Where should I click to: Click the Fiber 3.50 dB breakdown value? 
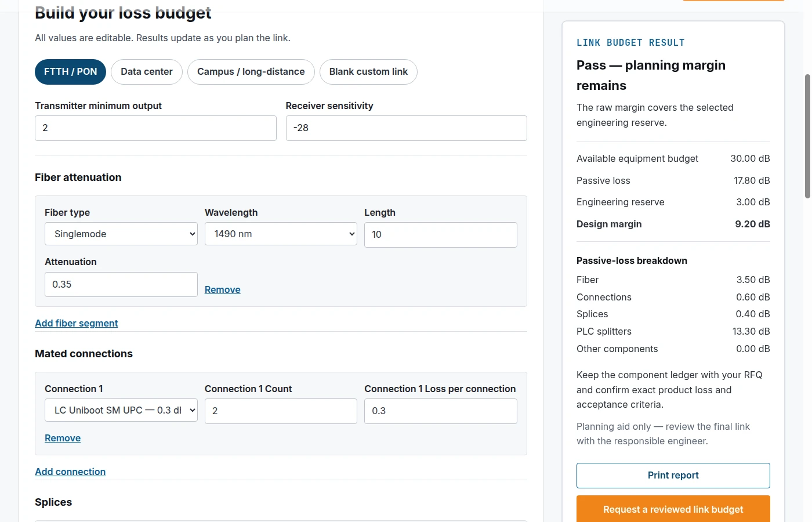click(x=753, y=280)
